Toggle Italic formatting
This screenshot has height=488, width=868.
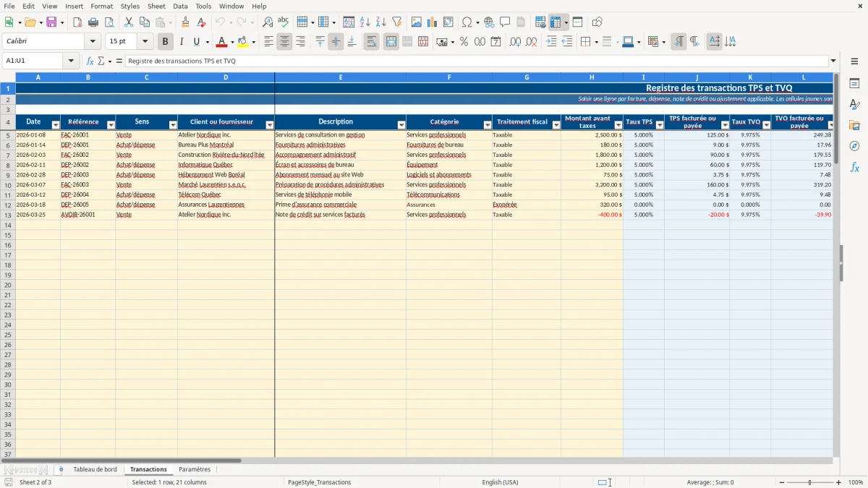point(182,42)
